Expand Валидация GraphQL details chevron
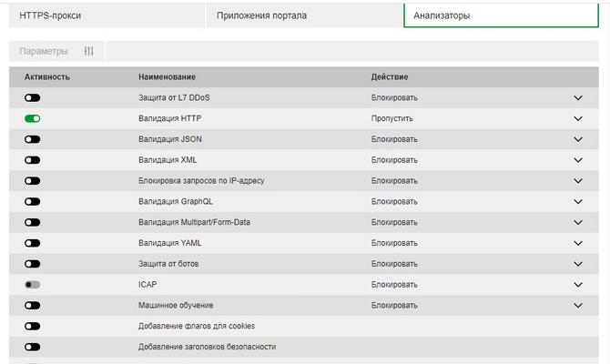 [x=577, y=201]
